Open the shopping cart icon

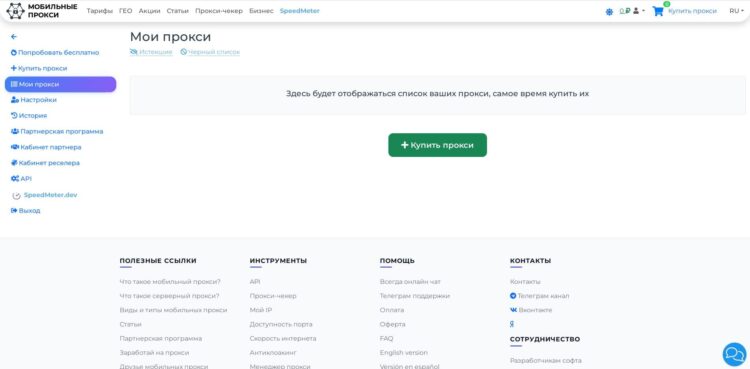point(658,11)
